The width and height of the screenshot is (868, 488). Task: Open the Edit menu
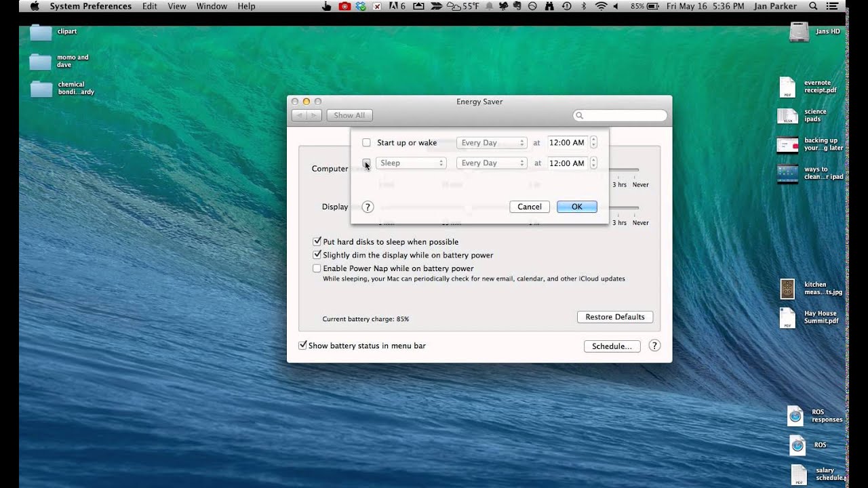150,6
